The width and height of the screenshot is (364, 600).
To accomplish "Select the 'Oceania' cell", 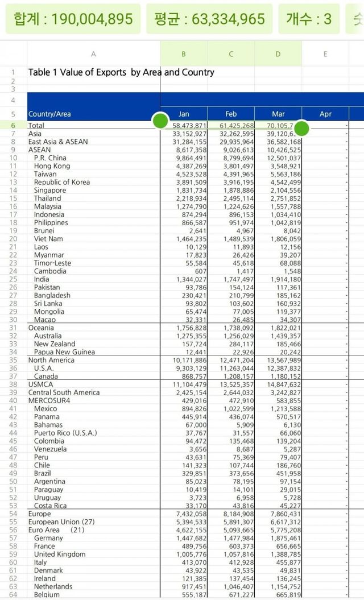I will [x=94, y=328].
